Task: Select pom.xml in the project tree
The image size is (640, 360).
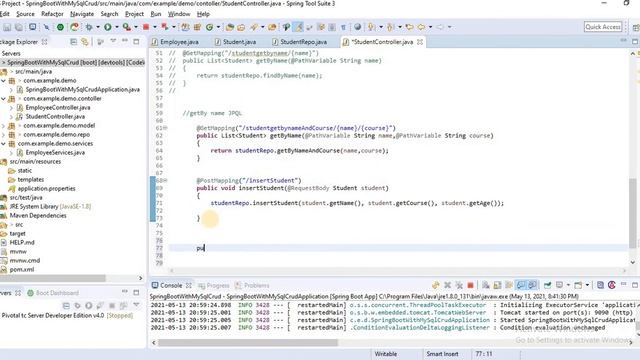Action: coord(22,269)
